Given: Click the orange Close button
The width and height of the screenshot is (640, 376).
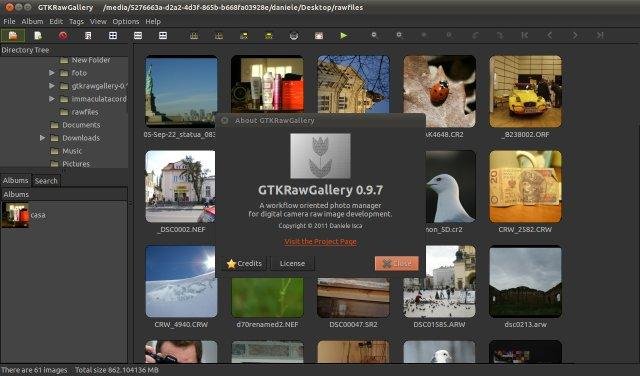Looking at the screenshot, I should coord(397,263).
